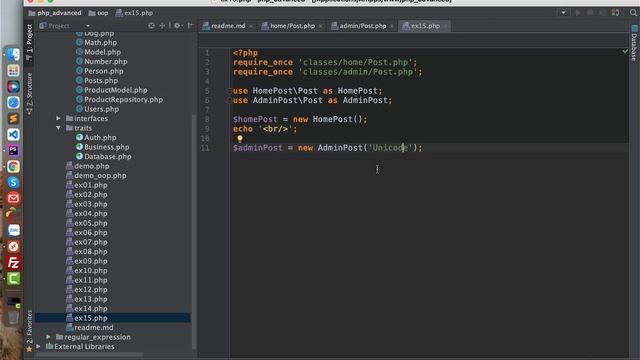Open Siri from the dock
This screenshot has width=640, height=360.
pyautogui.click(x=13, y=87)
